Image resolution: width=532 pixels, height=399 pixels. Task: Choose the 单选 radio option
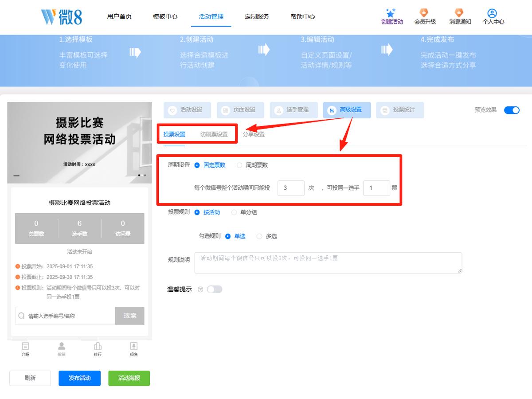click(x=228, y=236)
